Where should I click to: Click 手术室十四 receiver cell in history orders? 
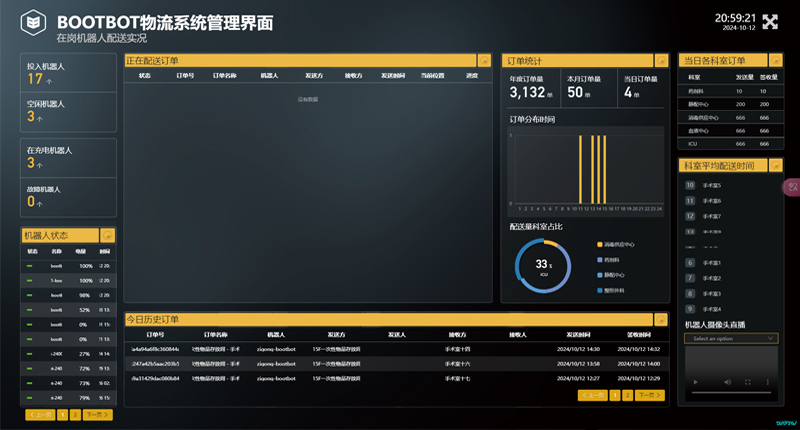(x=457, y=349)
